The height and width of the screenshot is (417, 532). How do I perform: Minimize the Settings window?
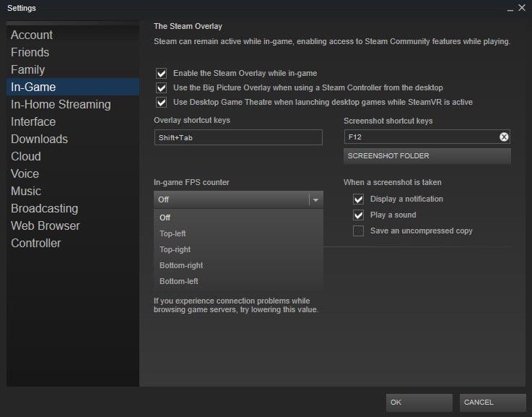pos(510,9)
